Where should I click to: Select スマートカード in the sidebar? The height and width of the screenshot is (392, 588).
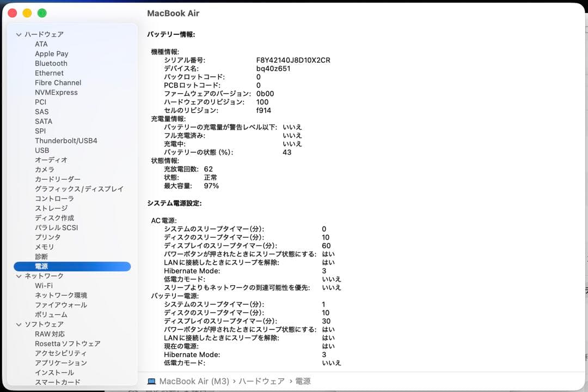pyautogui.click(x=57, y=382)
